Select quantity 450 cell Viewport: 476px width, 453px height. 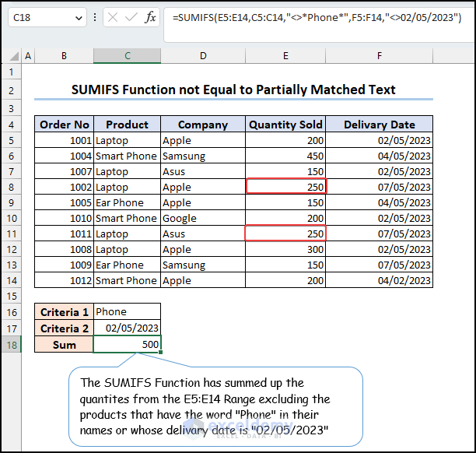coord(285,156)
